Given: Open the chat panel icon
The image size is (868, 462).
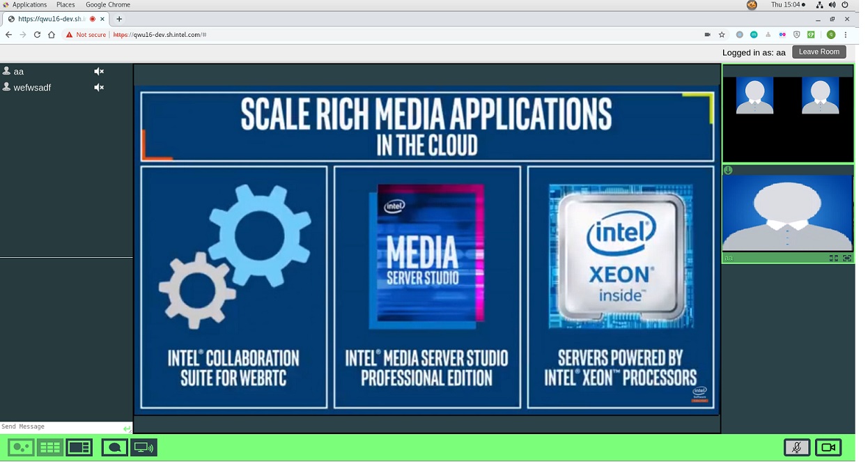Looking at the screenshot, I should [114, 447].
